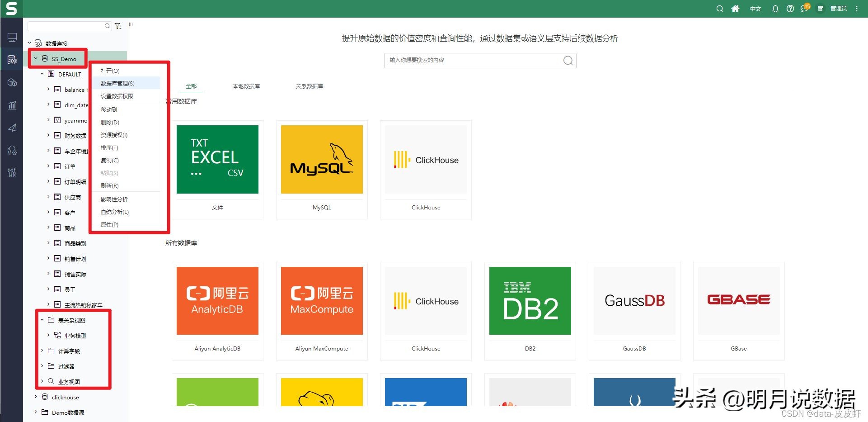Select the IBM DB2 tile
The width and height of the screenshot is (868, 422).
click(530, 311)
